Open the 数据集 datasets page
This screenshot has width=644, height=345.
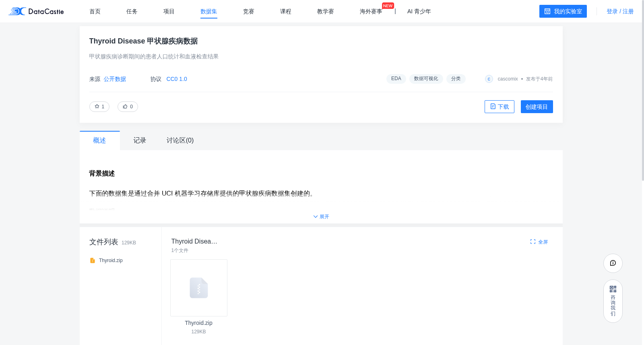point(209,11)
